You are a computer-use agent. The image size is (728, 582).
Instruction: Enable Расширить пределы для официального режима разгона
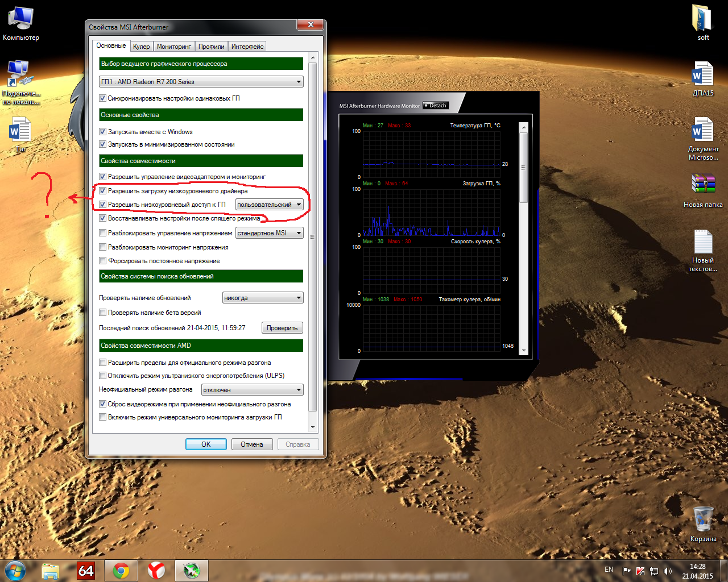click(103, 363)
